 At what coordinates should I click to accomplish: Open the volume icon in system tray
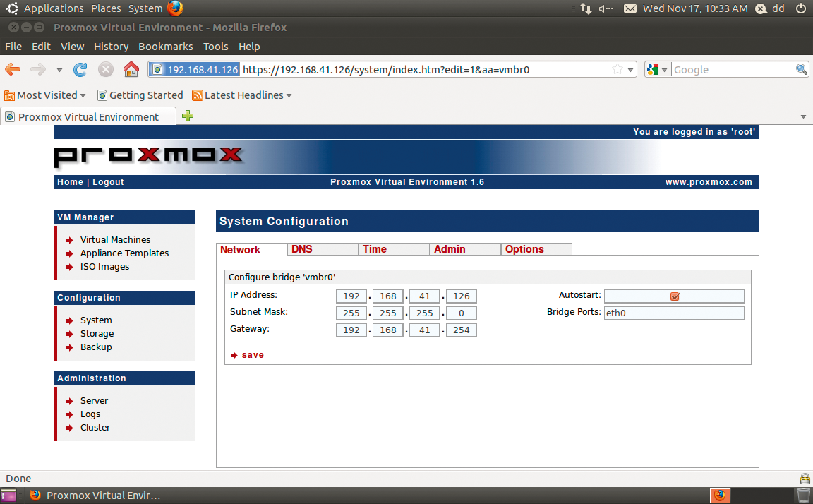point(606,8)
